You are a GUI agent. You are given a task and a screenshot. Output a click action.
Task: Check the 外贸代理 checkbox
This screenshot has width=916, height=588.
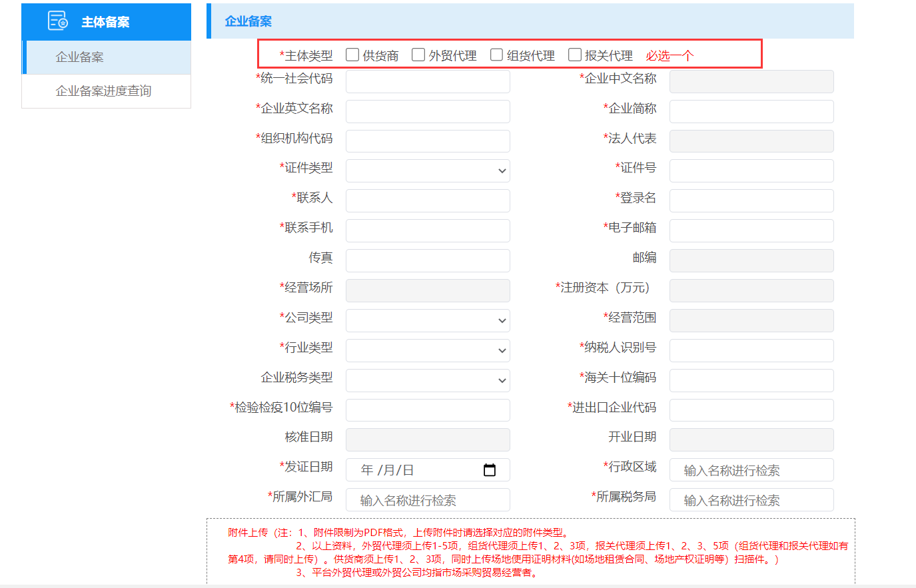coord(418,55)
